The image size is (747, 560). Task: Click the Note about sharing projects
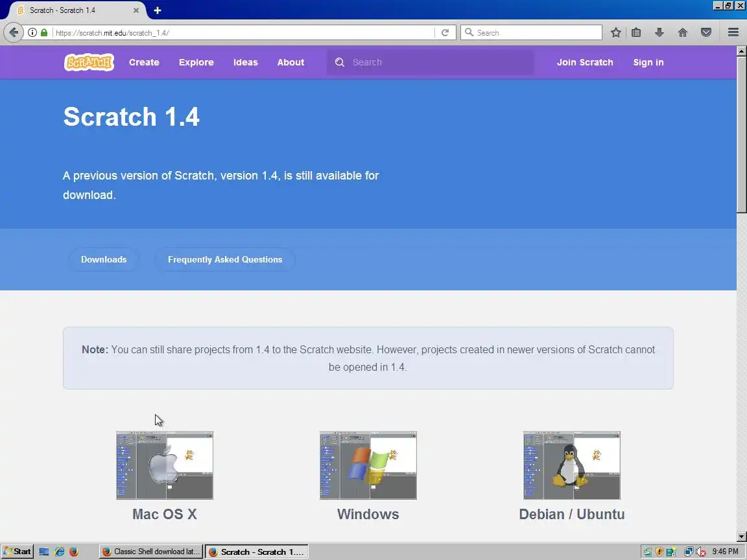(368, 358)
